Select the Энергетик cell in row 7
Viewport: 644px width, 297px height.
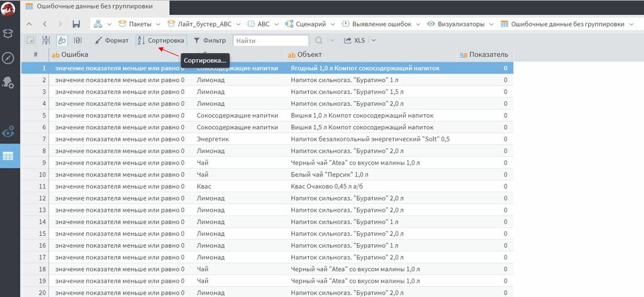237,139
